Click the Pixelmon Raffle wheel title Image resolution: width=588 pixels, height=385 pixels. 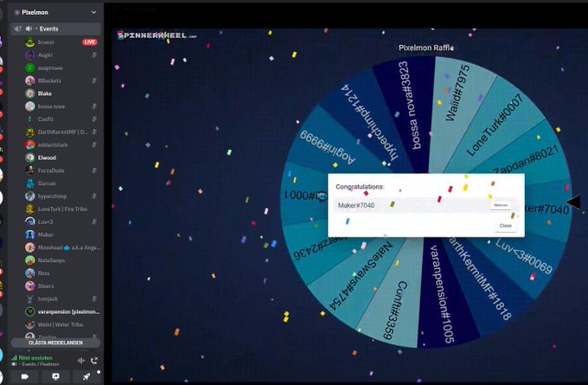click(426, 48)
